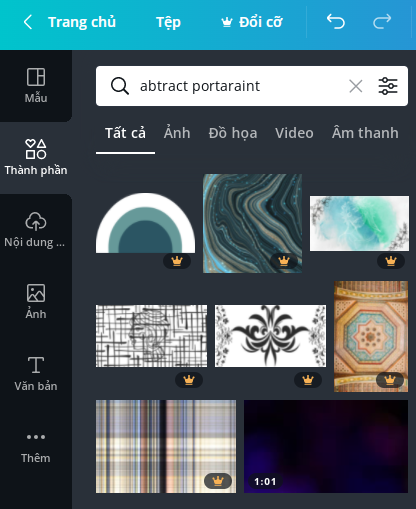Viewport: 416px width, 509px height.
Task: Open the Ảnh photos sidebar panel
Action: [x=36, y=302]
